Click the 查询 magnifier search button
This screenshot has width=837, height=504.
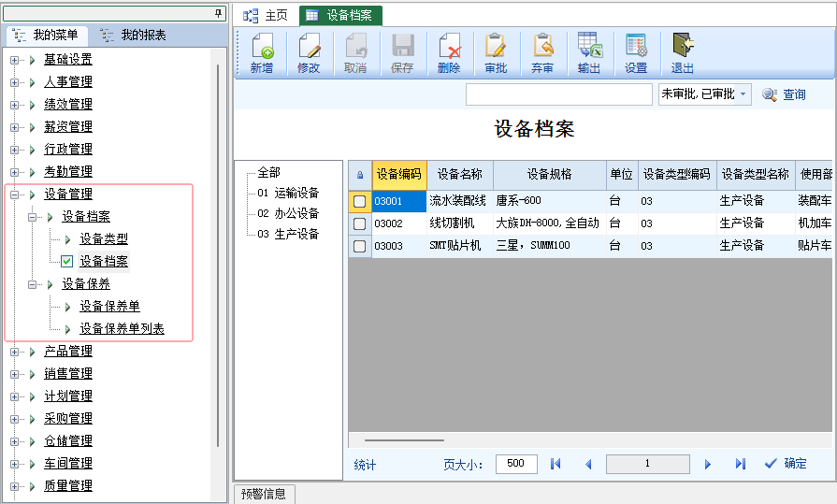[784, 94]
